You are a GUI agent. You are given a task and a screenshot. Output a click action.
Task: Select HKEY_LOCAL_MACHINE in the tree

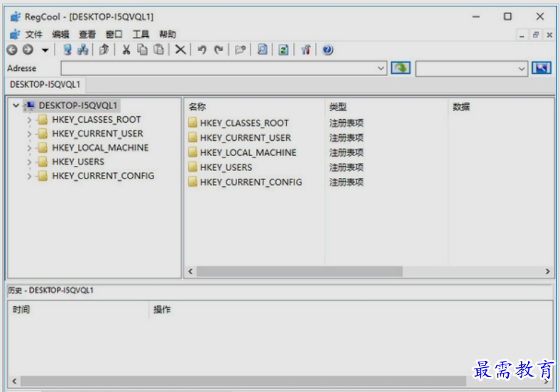point(100,147)
